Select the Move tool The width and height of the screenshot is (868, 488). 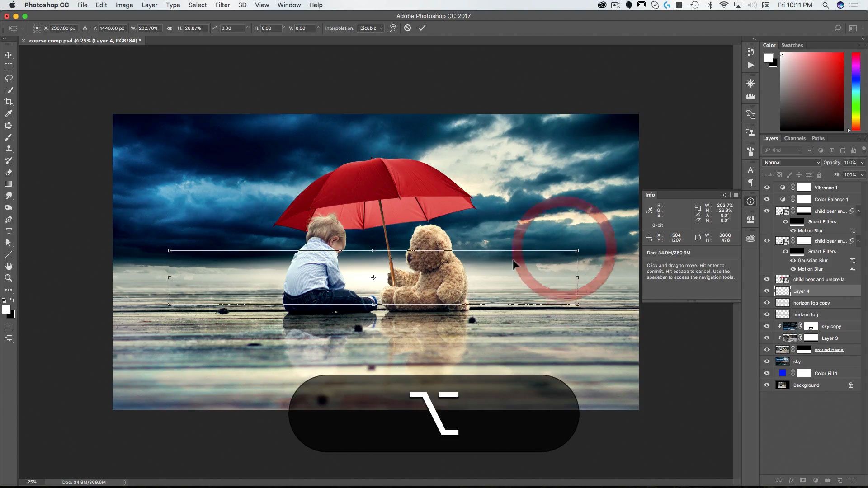coord(9,55)
